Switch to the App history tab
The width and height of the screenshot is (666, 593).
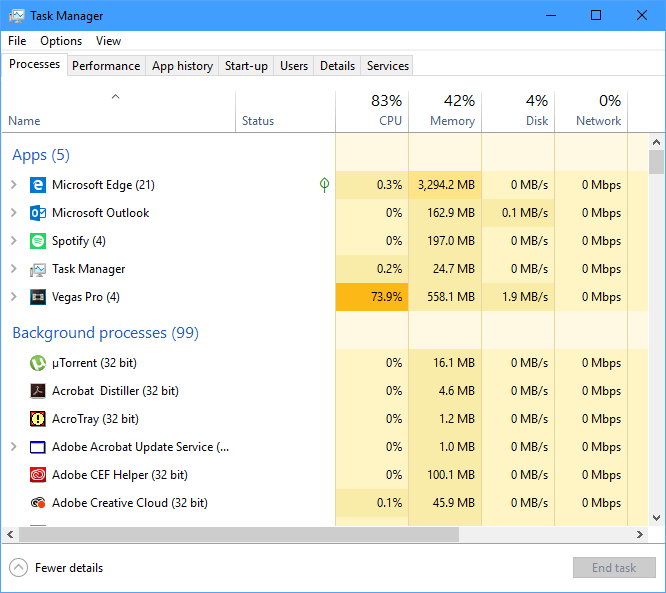[182, 66]
